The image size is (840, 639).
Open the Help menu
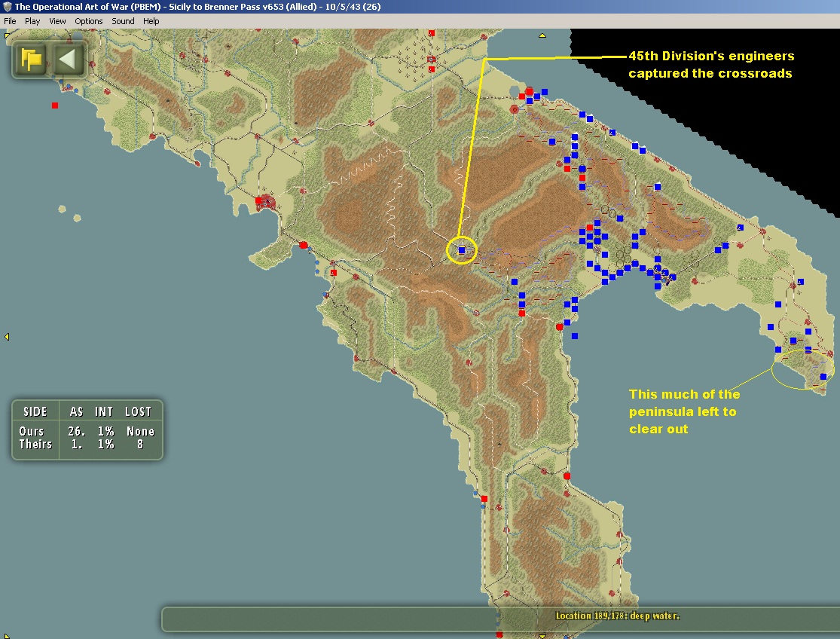click(151, 21)
